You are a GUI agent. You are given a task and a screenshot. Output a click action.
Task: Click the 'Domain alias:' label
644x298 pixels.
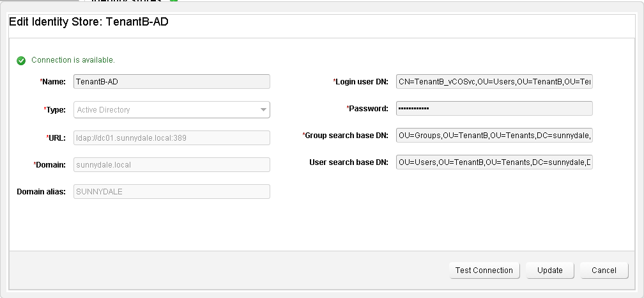click(x=41, y=192)
